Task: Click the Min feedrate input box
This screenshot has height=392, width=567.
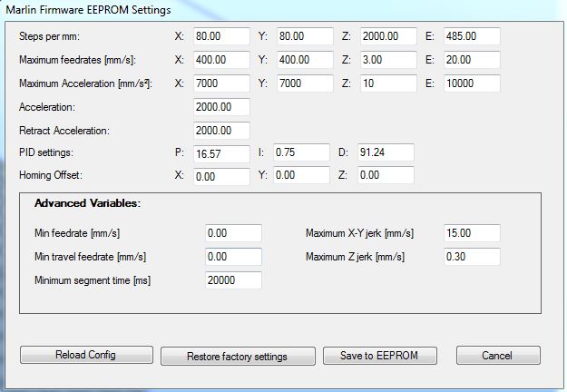Action: point(233,233)
